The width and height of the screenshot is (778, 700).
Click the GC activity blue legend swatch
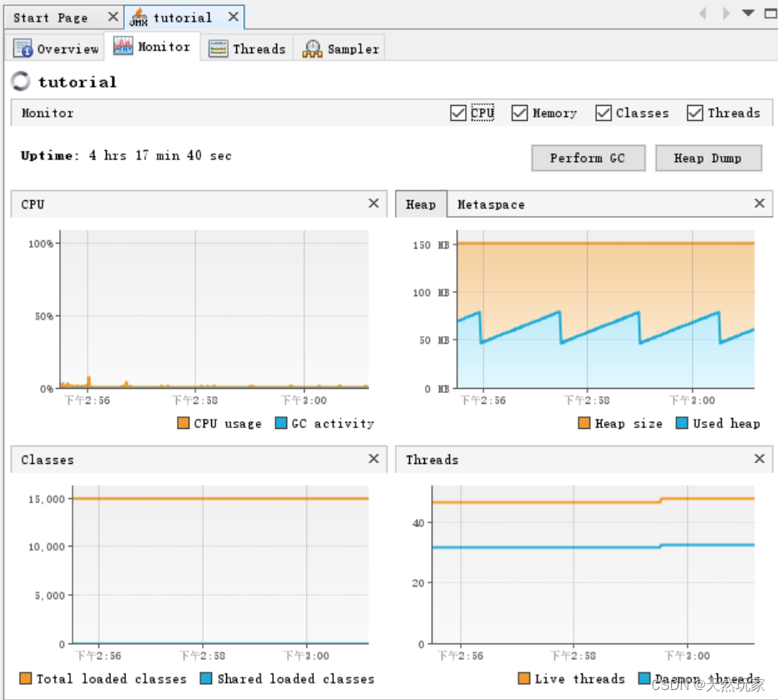(x=280, y=423)
